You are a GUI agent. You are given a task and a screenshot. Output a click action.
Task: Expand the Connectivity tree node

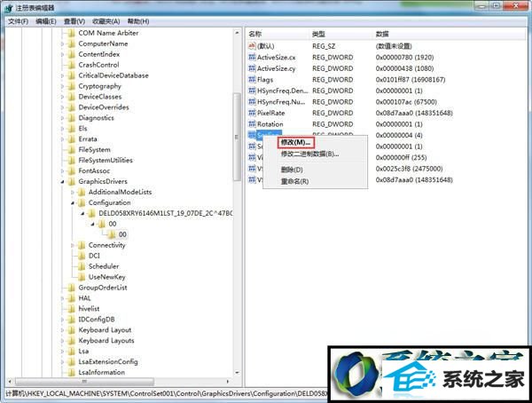(x=73, y=245)
